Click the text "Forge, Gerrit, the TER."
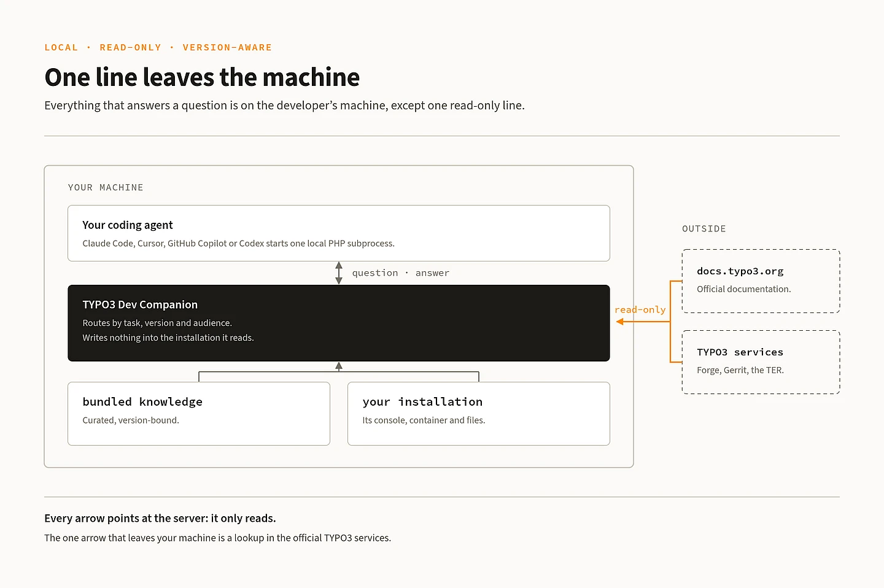 740,370
